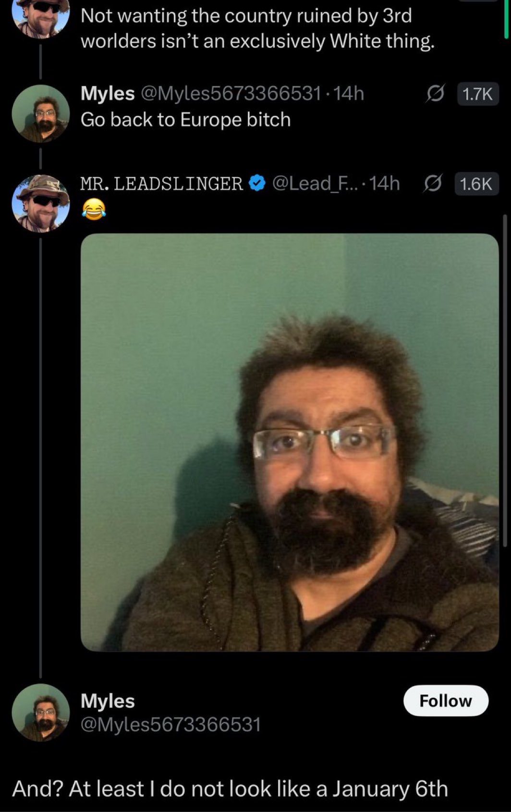The height and width of the screenshot is (812, 511).
Task: Open the MR. LEADSLINGER display name
Action: (162, 183)
